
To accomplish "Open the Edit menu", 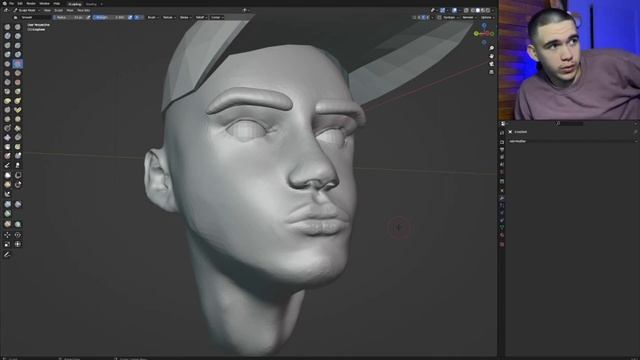I will [20, 4].
